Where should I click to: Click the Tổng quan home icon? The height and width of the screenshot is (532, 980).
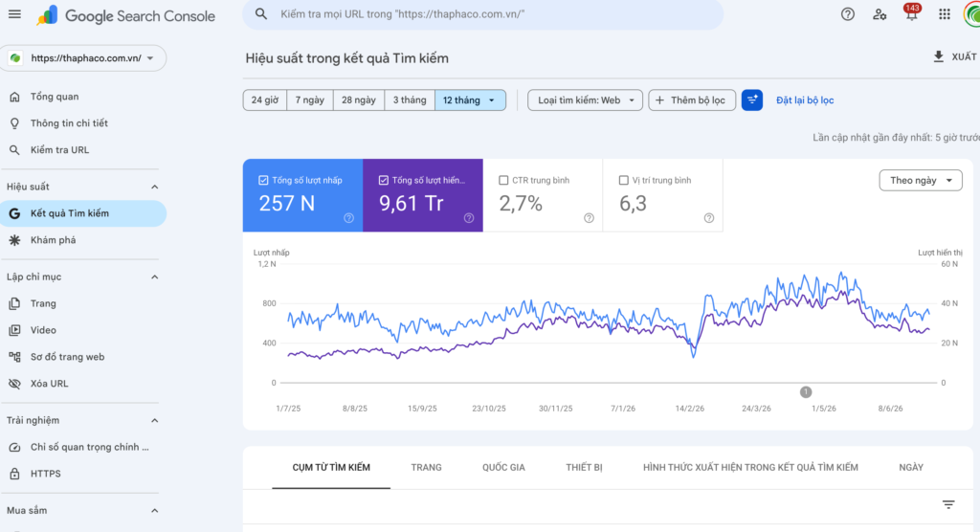(15, 97)
